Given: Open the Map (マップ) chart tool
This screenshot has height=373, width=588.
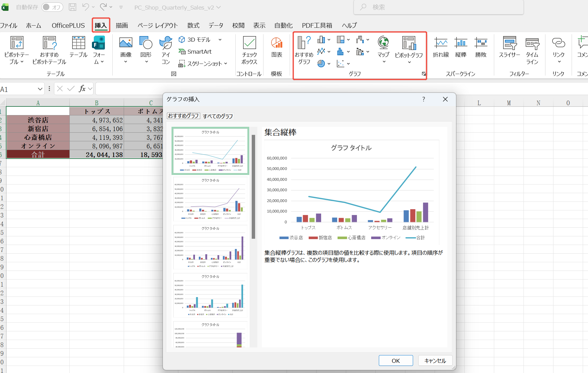Looking at the screenshot, I should (x=383, y=49).
